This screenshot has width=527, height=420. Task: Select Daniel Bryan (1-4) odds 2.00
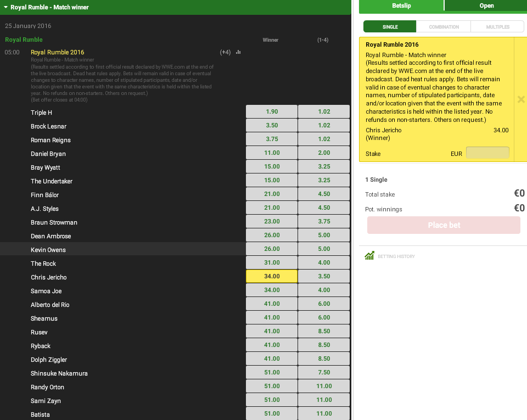tap(324, 153)
